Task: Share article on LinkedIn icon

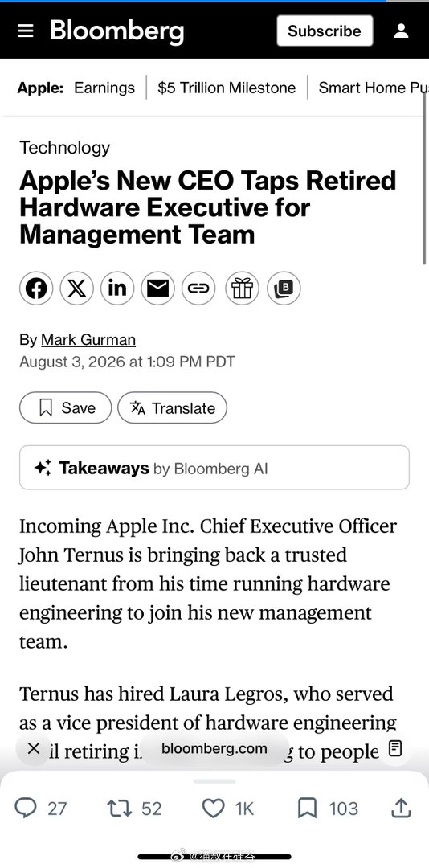Action: pos(117,289)
